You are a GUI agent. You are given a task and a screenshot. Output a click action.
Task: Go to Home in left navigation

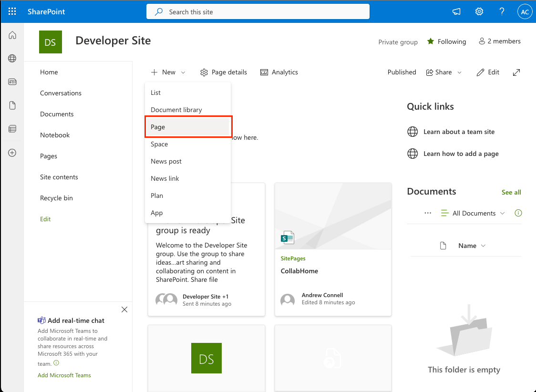tap(49, 72)
